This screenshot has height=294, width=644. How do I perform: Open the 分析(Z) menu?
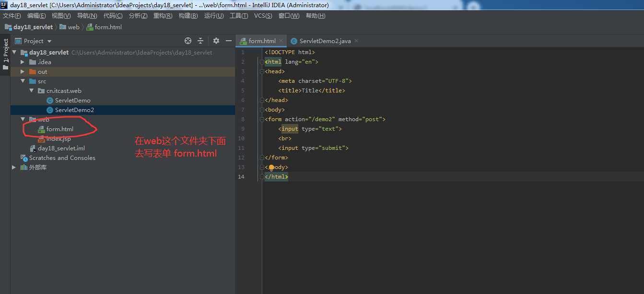pos(138,16)
